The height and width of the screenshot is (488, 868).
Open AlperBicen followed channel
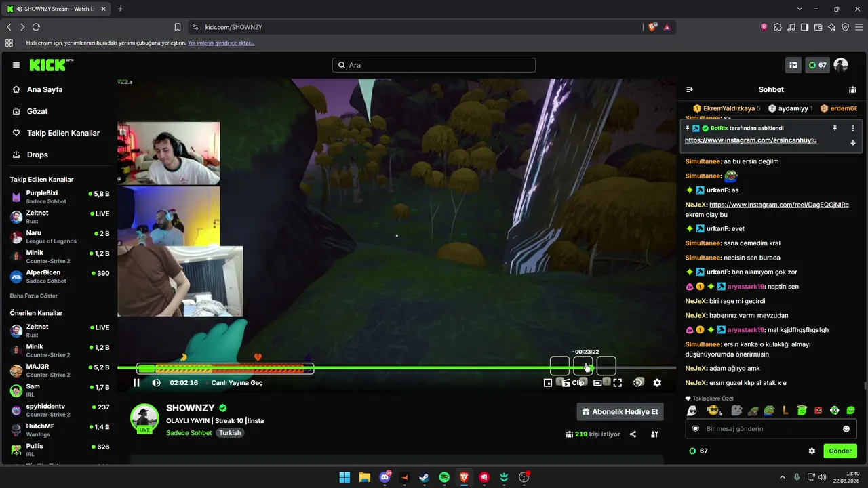[x=60, y=277]
